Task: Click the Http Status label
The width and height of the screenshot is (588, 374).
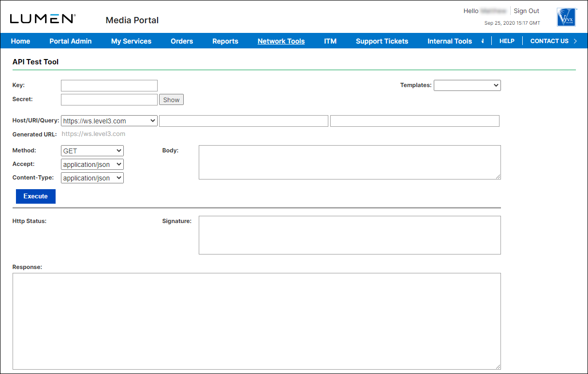Action: click(29, 221)
